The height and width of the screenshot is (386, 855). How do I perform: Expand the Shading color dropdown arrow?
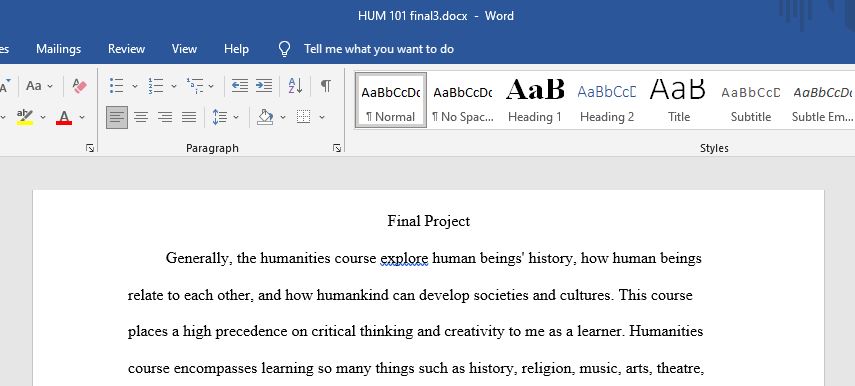pos(283,117)
